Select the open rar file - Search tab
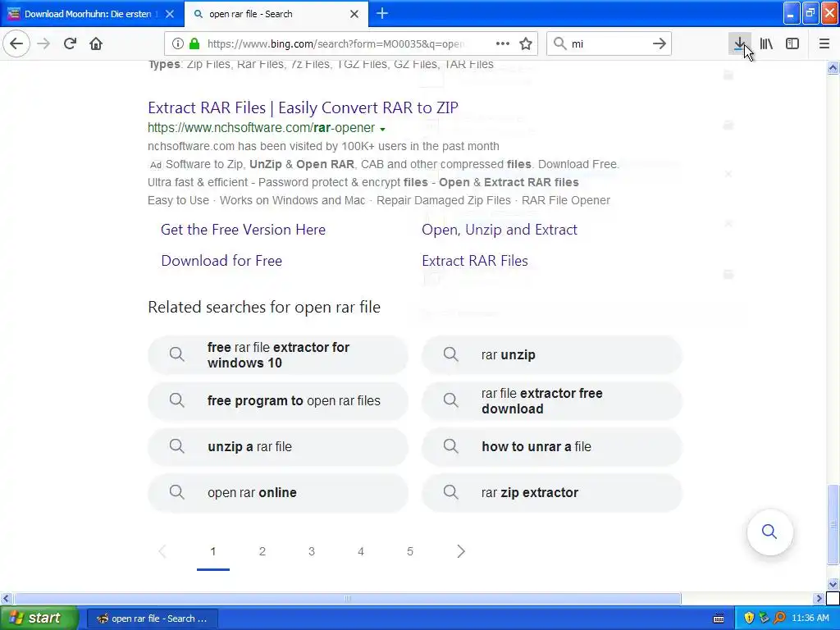This screenshot has height=630, width=840. (276, 14)
